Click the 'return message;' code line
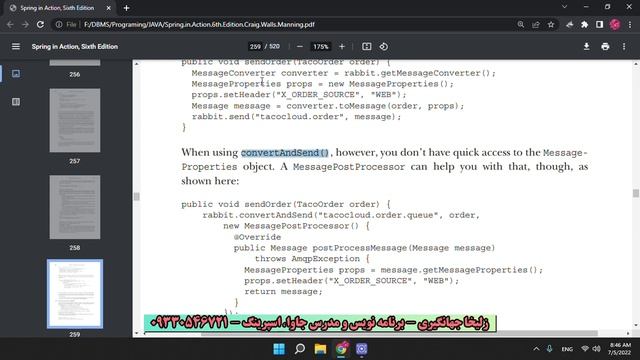Screen dimensions: 640x360 (x=283, y=291)
